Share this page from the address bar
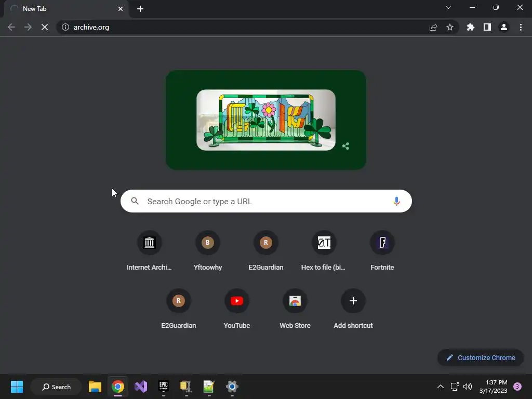This screenshot has height=399, width=532. click(433, 27)
